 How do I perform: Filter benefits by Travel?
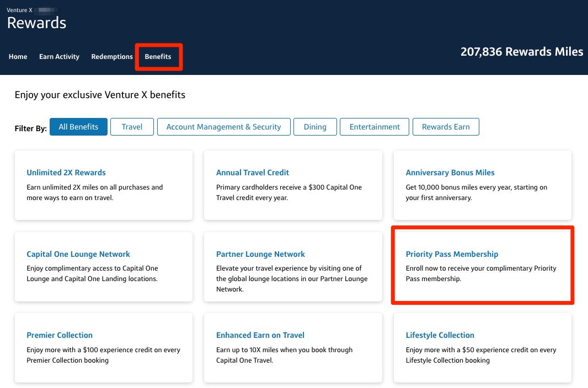132,126
